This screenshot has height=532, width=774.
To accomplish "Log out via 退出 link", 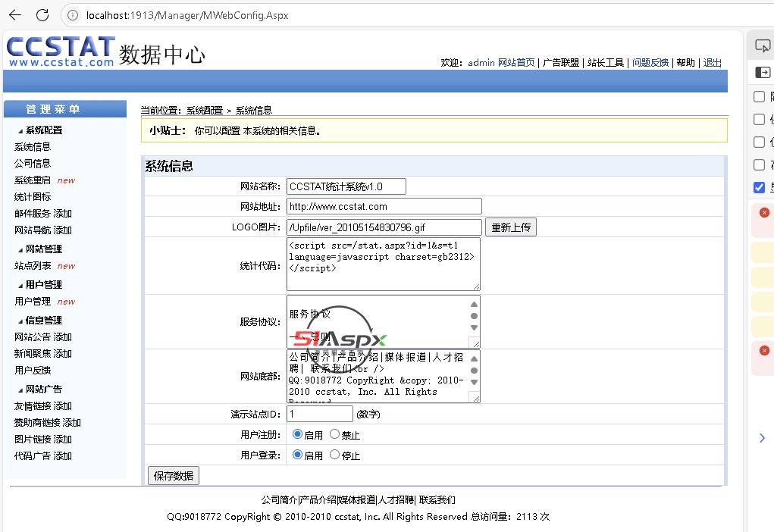I will click(713, 63).
